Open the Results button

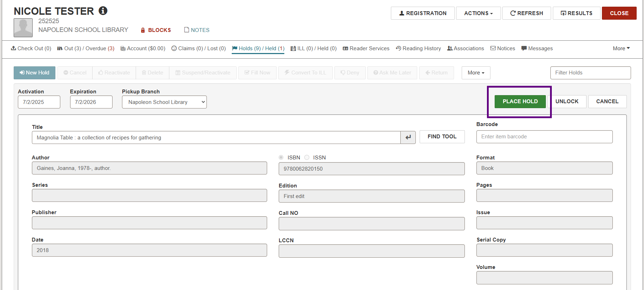pos(576,13)
